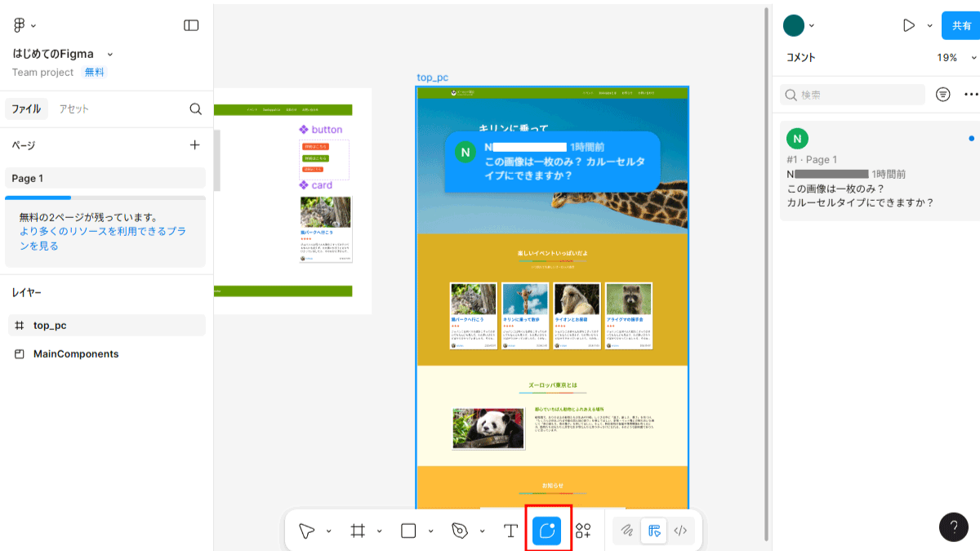
Task: Select the Move tool in the toolbar
Action: tap(307, 531)
